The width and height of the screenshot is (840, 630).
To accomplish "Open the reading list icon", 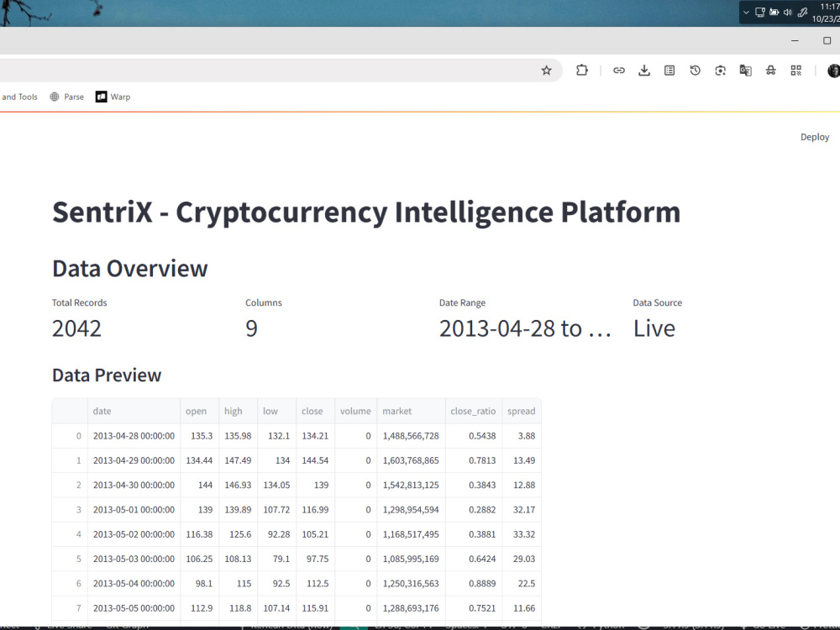I will (x=669, y=71).
